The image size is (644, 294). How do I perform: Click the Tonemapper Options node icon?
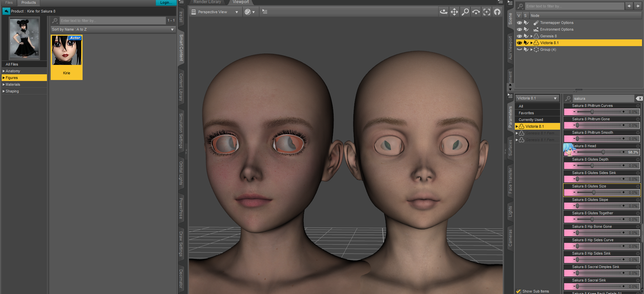(536, 23)
